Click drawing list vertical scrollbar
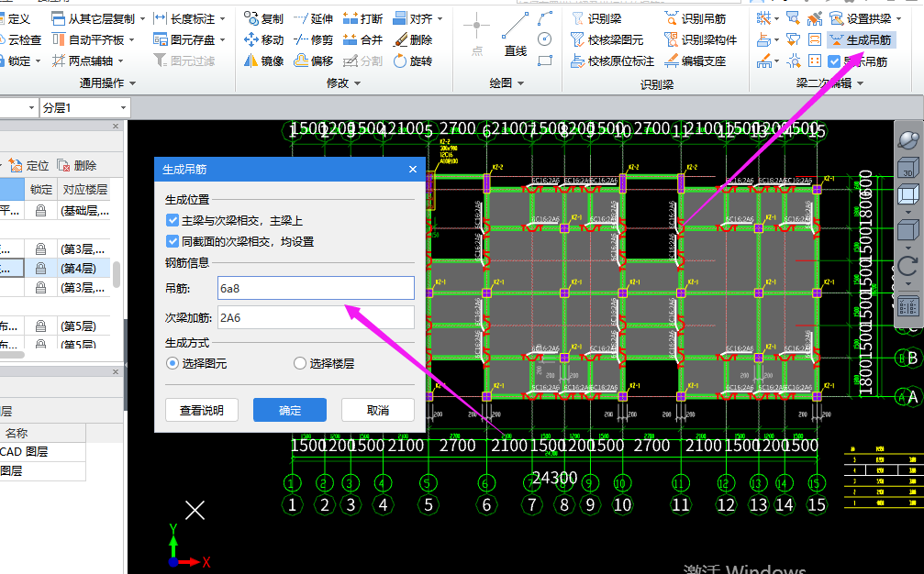The width and height of the screenshot is (924, 574). click(117, 274)
